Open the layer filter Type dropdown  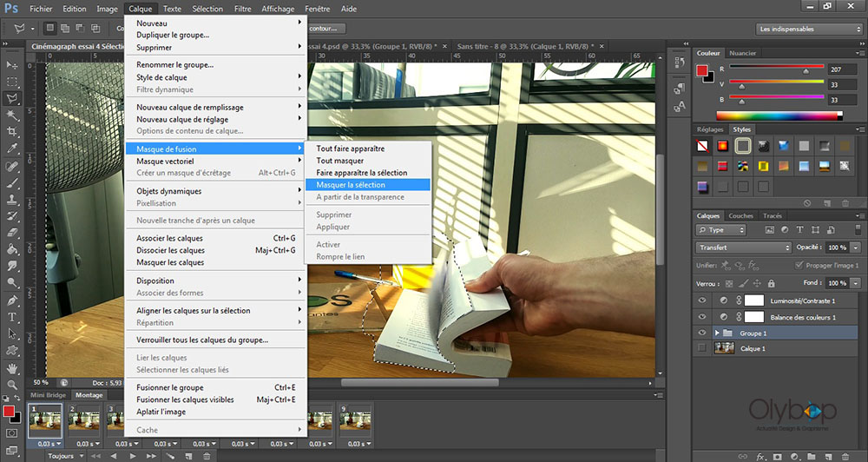pyautogui.click(x=721, y=230)
